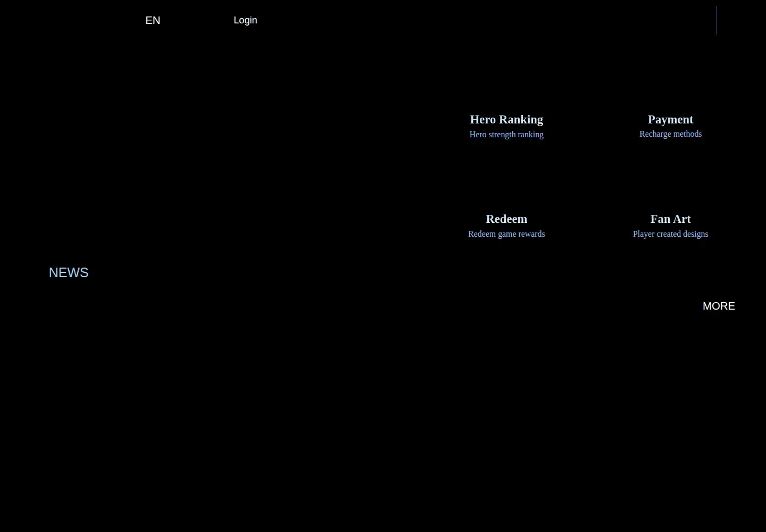
Task: Click MORE to see more news
Action: coord(719,306)
